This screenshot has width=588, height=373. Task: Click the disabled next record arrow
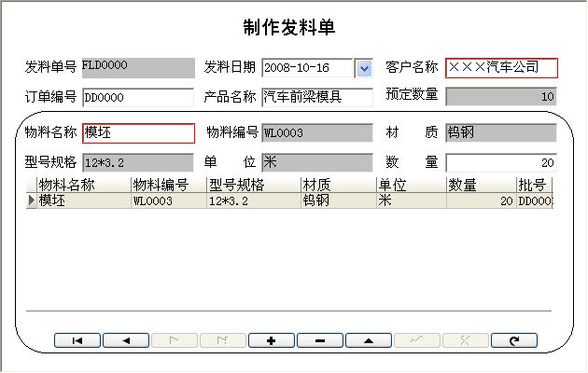tap(175, 340)
